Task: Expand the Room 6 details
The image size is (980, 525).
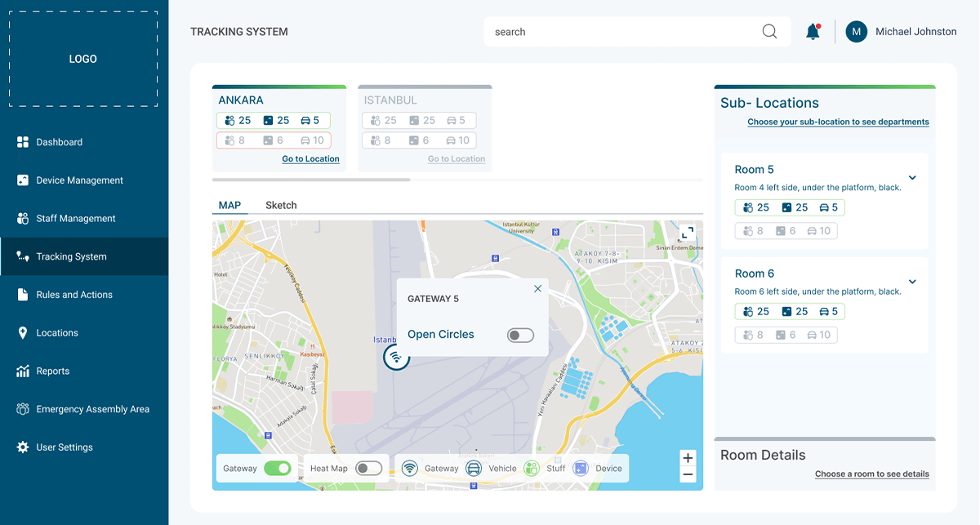Action: coord(912,282)
